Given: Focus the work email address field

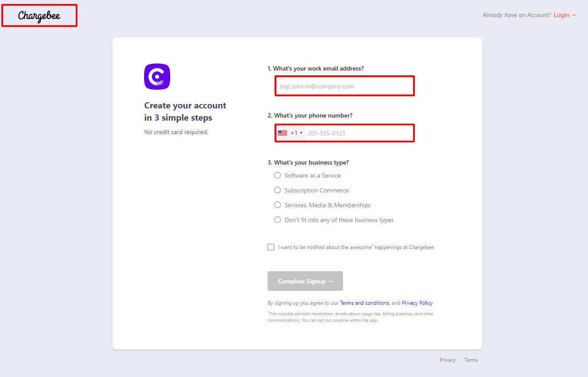Looking at the screenshot, I should tap(344, 86).
